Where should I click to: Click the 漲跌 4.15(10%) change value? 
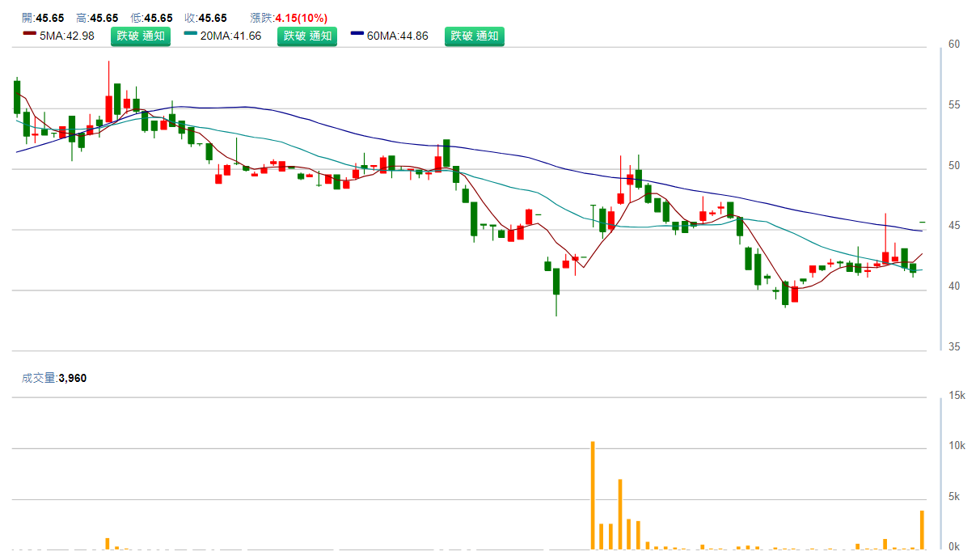301,18
